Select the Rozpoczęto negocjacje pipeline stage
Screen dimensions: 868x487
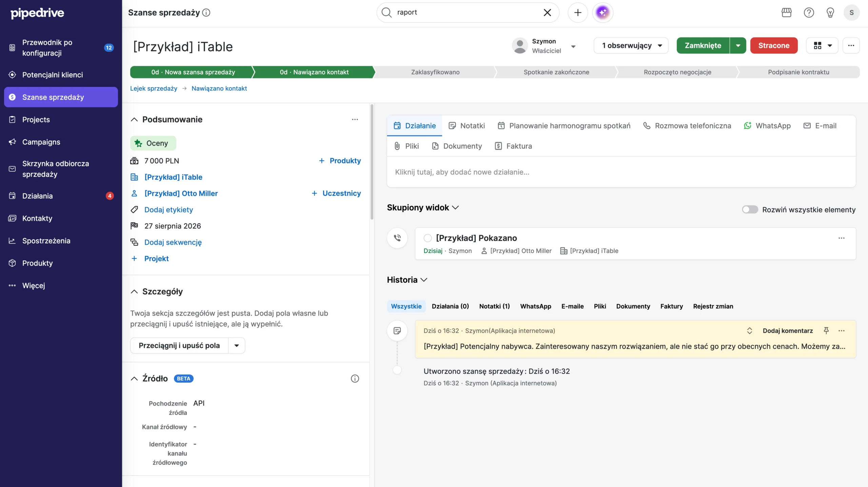(677, 72)
